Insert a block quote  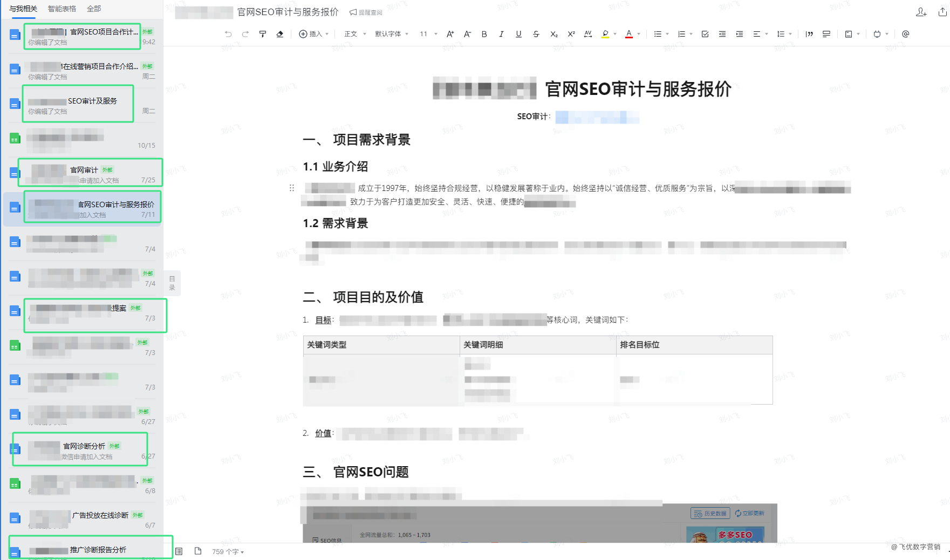pyautogui.click(x=809, y=34)
